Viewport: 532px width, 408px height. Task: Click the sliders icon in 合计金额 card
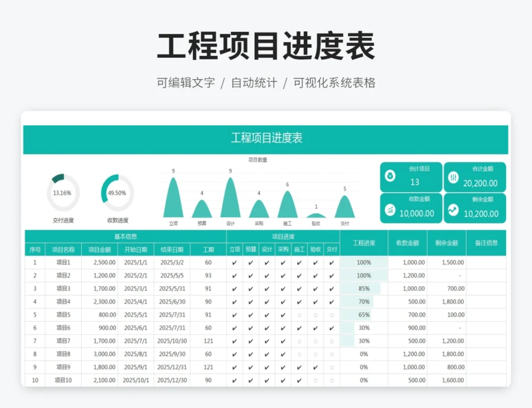click(454, 177)
